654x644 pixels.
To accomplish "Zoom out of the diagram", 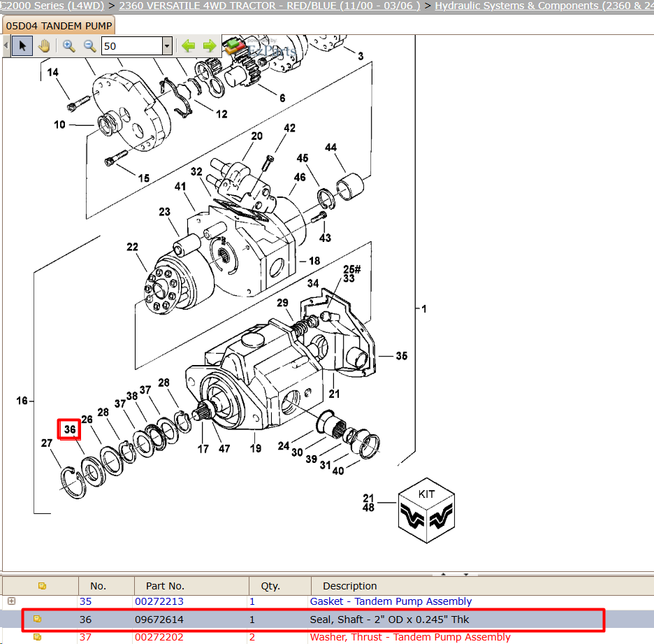I will point(89,46).
